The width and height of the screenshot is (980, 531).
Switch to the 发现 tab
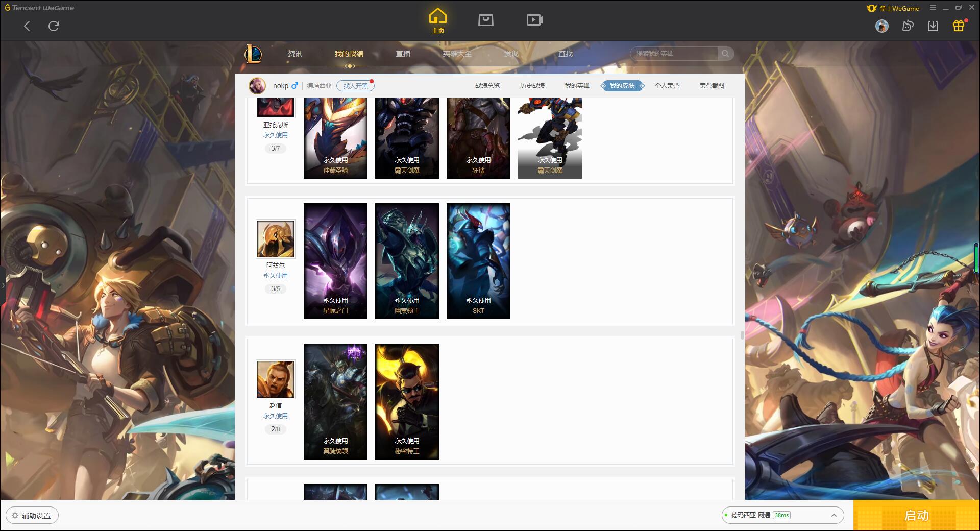coord(511,54)
